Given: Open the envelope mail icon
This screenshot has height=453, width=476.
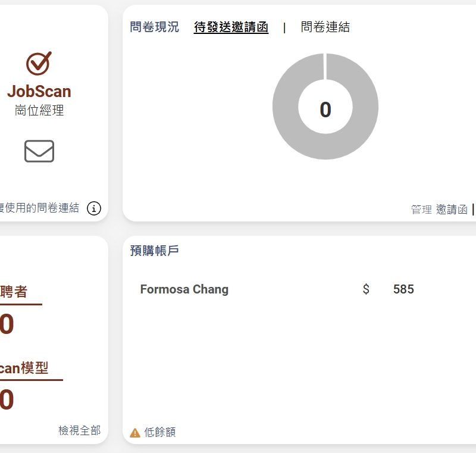Looking at the screenshot, I should tap(39, 151).
